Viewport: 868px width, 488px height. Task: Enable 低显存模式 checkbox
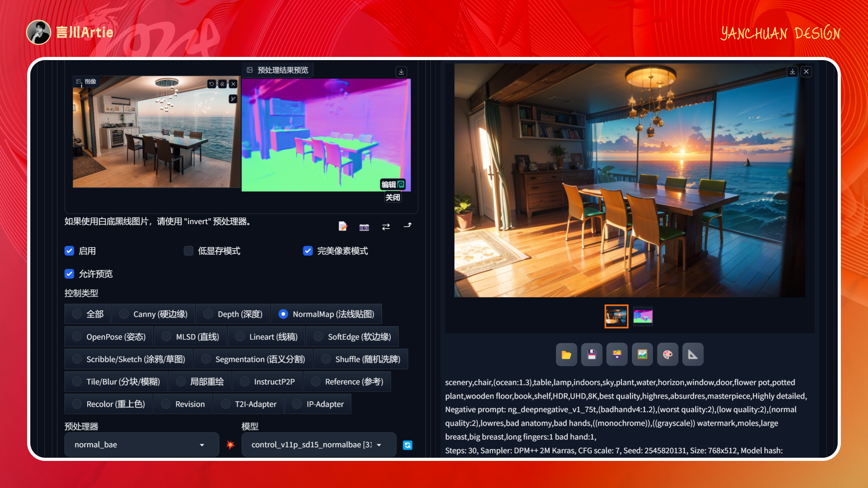pos(189,251)
